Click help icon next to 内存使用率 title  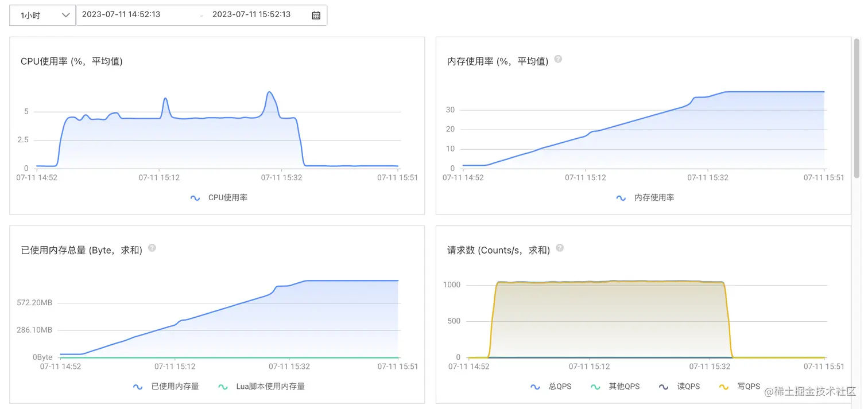[x=558, y=59]
